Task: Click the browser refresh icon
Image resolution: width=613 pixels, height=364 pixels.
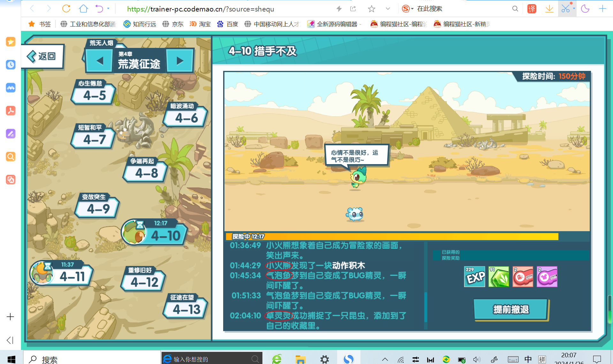Action: 66,9
